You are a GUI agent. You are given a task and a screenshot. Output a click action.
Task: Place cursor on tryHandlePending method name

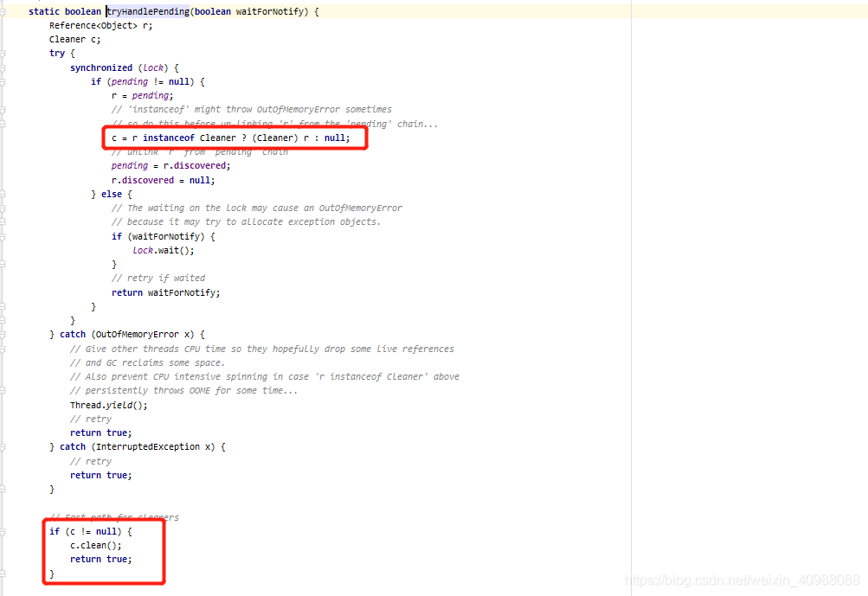point(146,11)
